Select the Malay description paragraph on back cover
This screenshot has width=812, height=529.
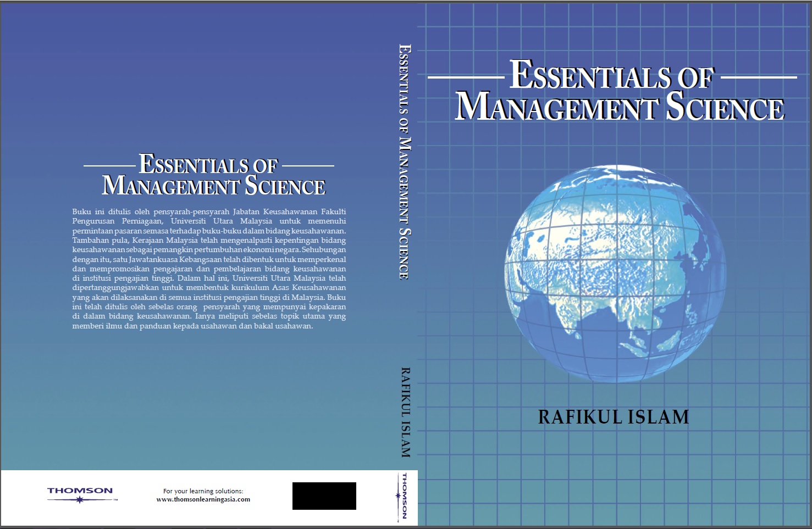click(209, 269)
